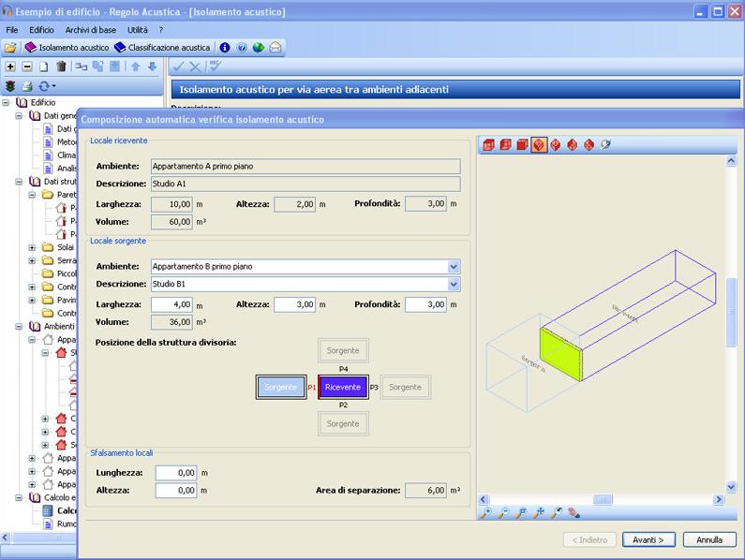Click the printer icon in left panel
Viewport: 745px width, 560px height.
[27, 85]
